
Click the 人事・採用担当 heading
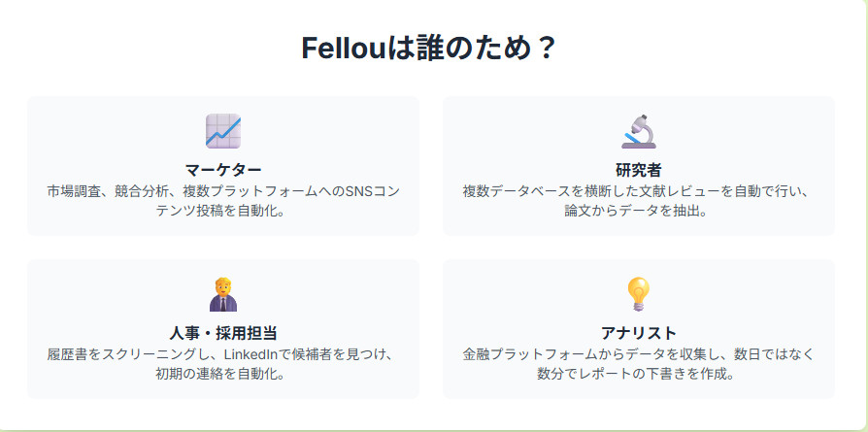coord(223,333)
